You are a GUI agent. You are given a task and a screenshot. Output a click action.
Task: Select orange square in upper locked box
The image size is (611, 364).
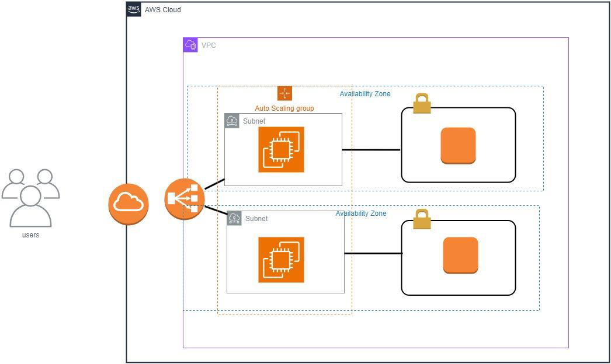click(x=458, y=146)
